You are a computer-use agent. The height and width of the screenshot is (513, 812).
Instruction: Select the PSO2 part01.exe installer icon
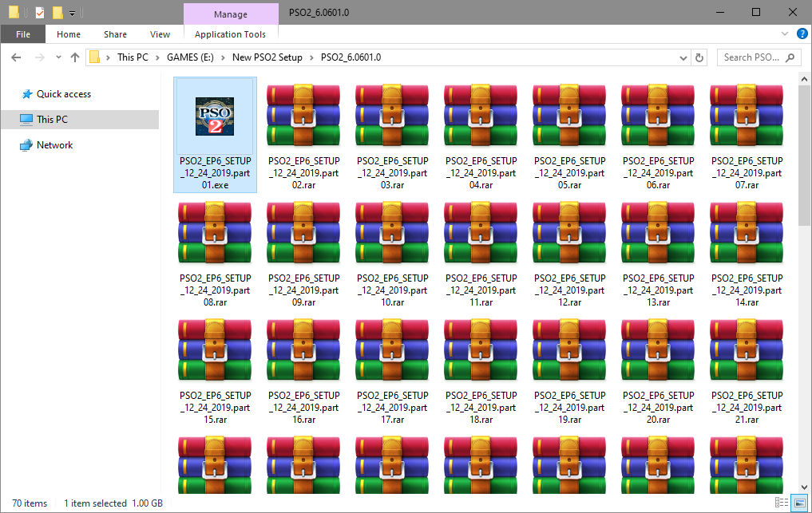coord(215,116)
